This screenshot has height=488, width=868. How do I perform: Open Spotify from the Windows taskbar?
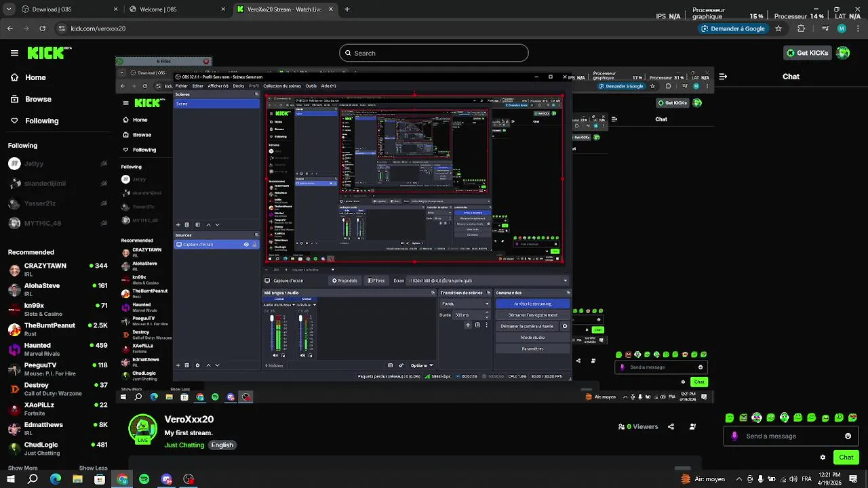[144, 479]
